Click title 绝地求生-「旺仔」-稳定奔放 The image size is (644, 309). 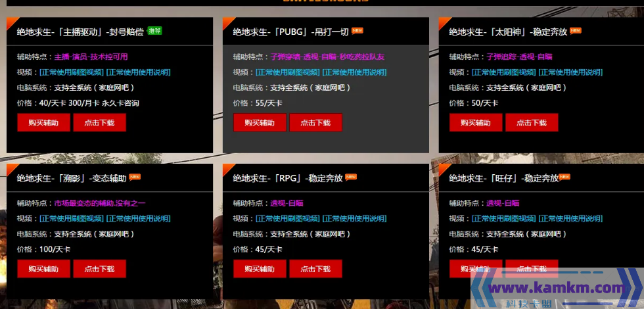pos(503,178)
